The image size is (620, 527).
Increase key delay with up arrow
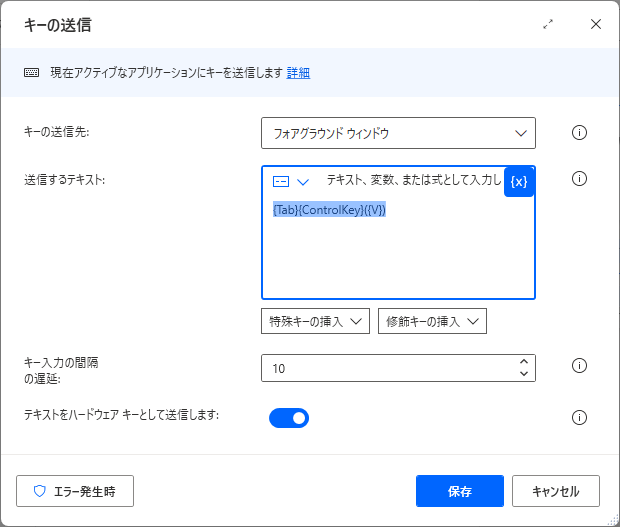[x=524, y=361]
